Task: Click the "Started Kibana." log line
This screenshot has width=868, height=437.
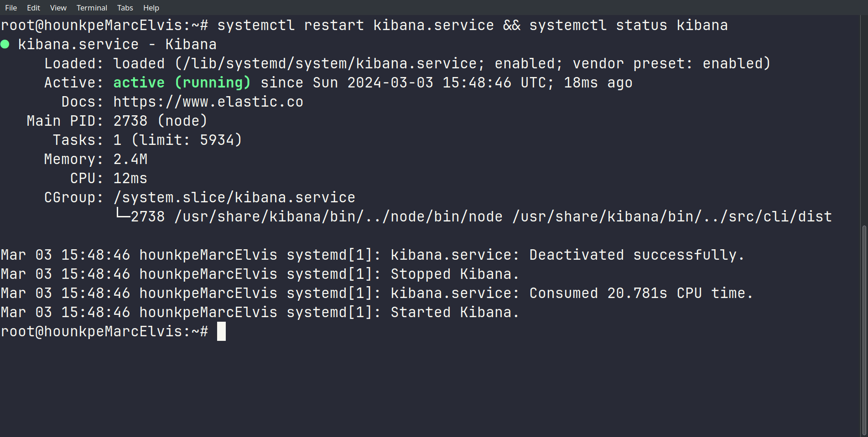Action: pos(454,312)
